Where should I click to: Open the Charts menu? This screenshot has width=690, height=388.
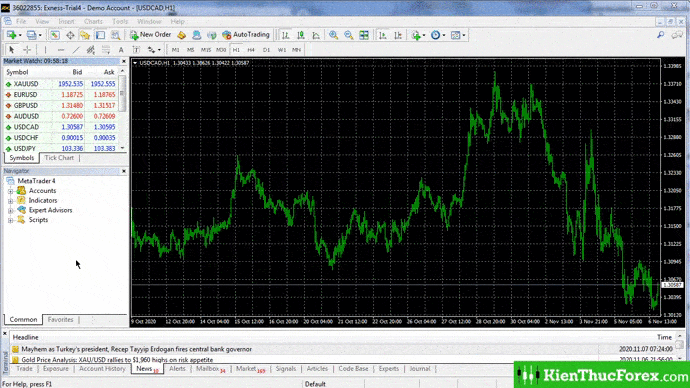93,21
